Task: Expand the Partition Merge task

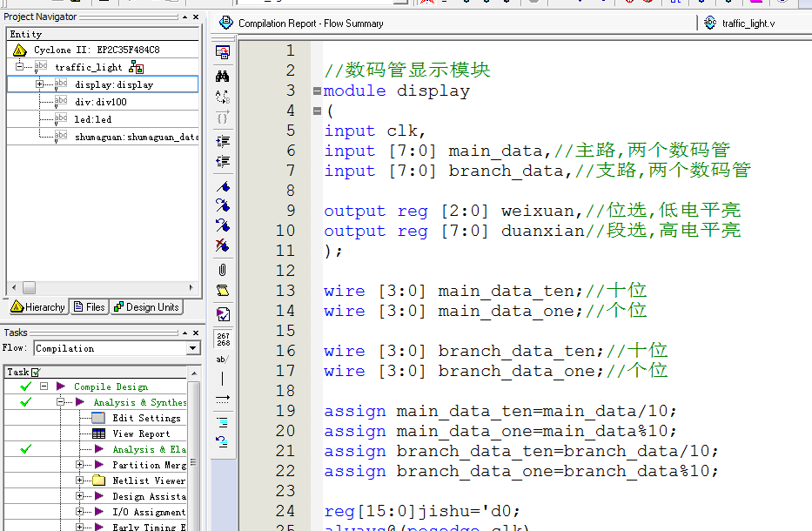Action: 80,465
